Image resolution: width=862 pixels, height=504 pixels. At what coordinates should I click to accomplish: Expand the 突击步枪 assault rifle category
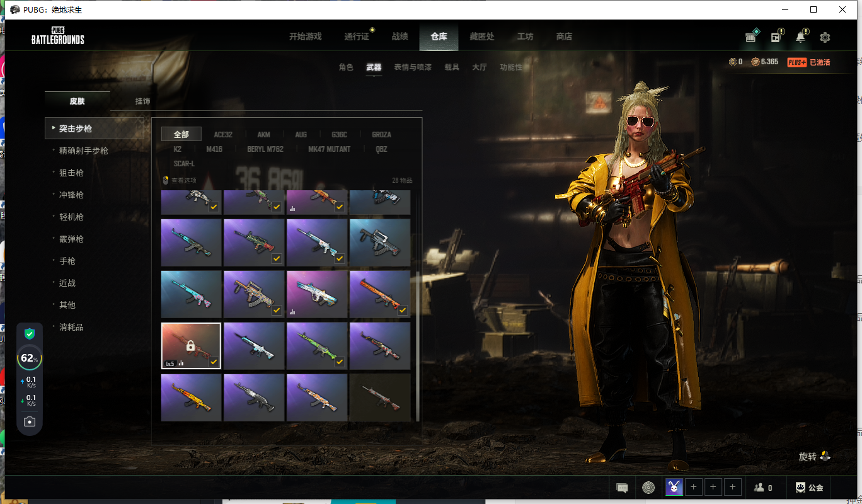tap(95, 129)
